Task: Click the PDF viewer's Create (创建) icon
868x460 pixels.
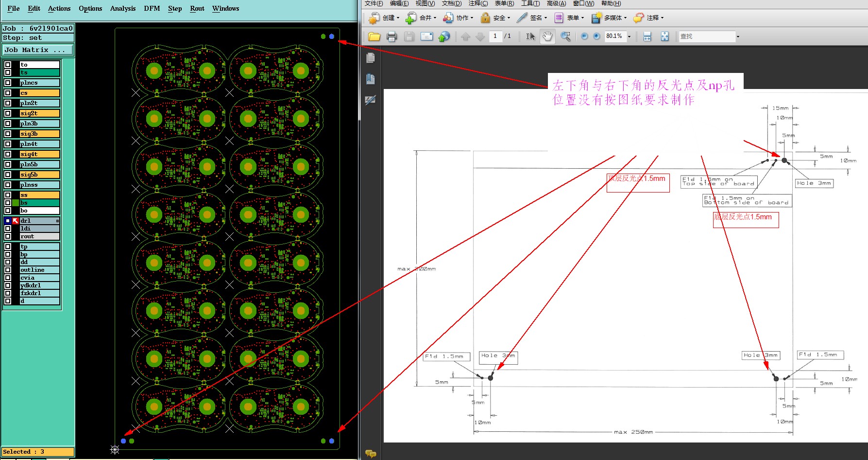Action: (374, 18)
